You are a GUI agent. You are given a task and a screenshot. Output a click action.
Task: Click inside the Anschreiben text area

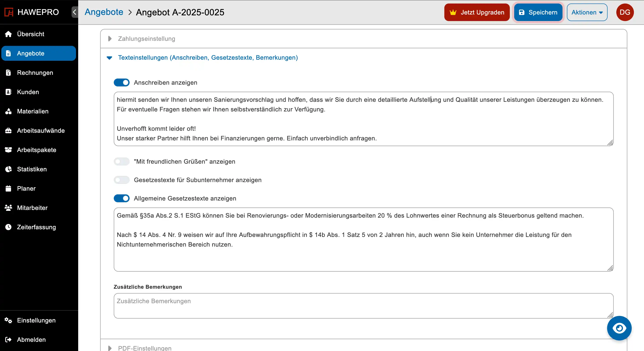[x=364, y=119]
